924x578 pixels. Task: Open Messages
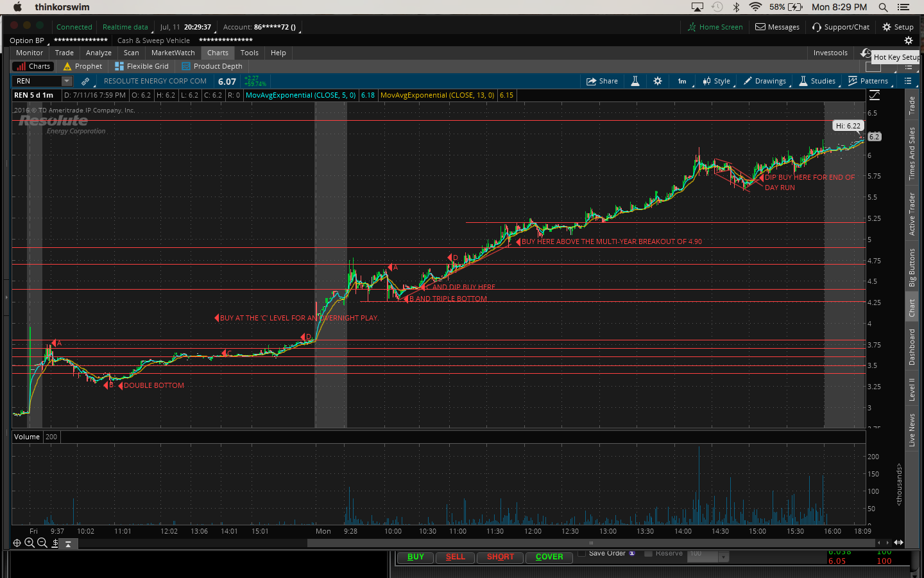click(x=777, y=27)
